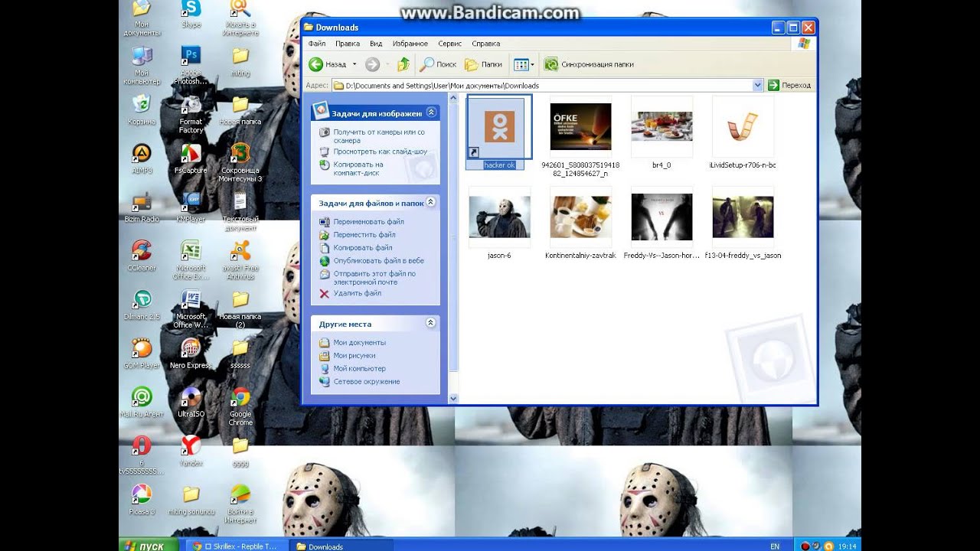The image size is (980, 551).
Task: Select the br4_0 image thumbnail
Action: tap(661, 132)
